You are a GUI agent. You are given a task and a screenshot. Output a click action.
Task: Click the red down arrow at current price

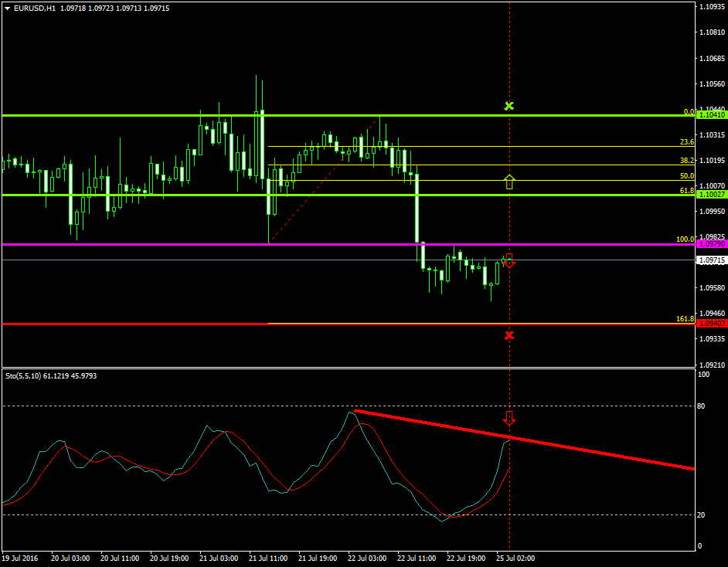[x=509, y=261]
